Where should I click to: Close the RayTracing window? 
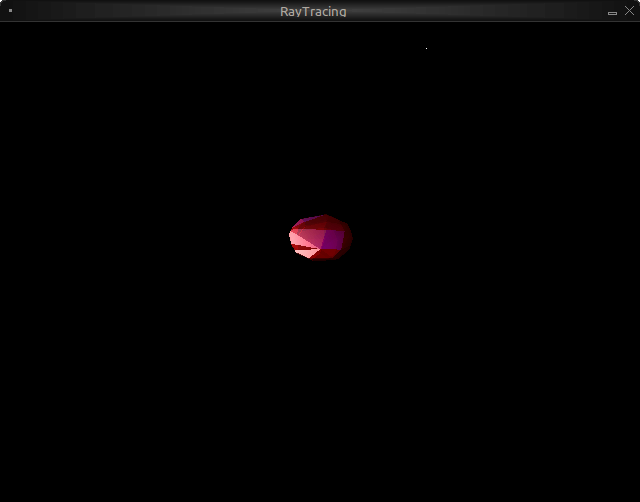pyautogui.click(x=629, y=11)
